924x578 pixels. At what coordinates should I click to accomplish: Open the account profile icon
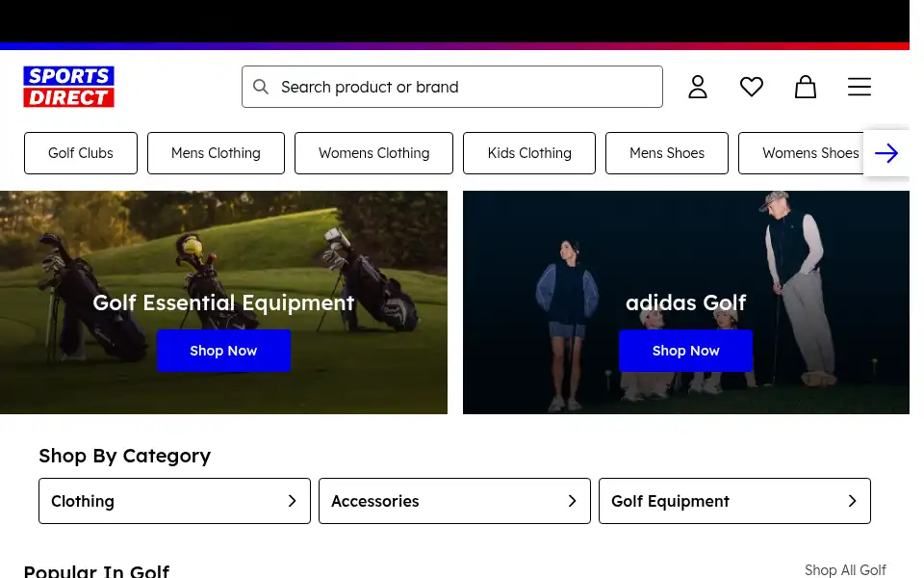tap(698, 87)
